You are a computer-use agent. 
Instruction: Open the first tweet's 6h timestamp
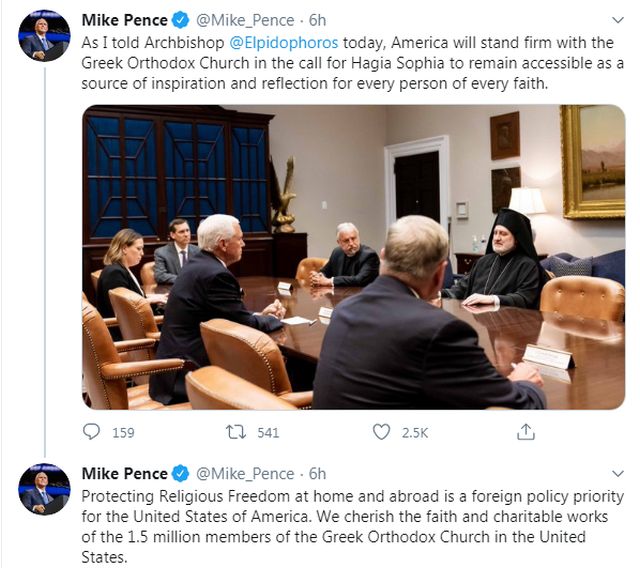316,20
